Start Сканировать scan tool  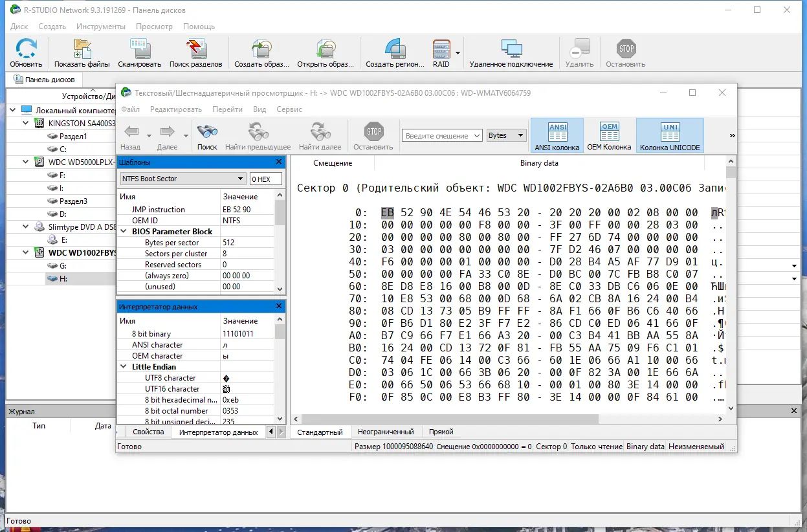tap(140, 49)
